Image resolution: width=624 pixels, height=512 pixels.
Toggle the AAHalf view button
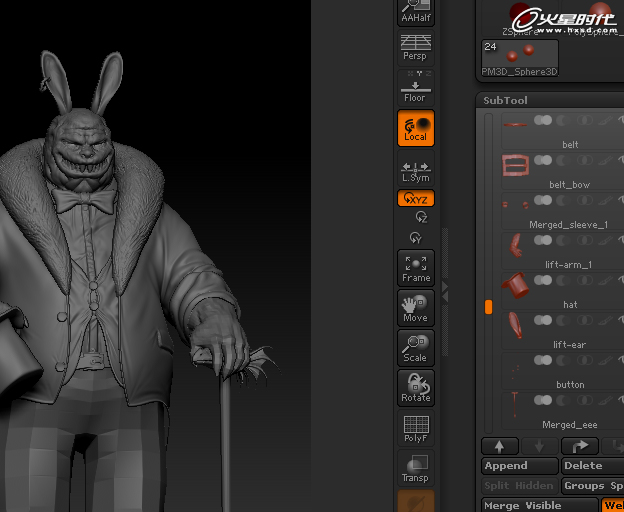click(415, 13)
